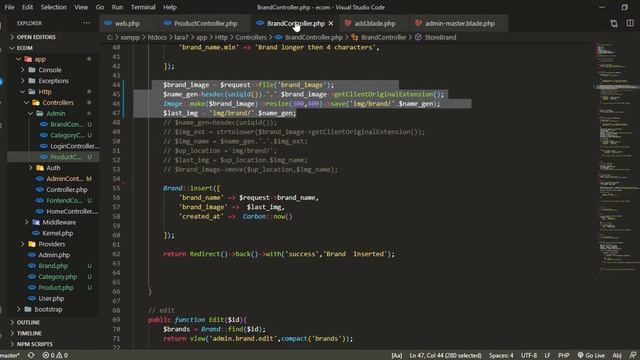The width and height of the screenshot is (640, 360).
Task: Select ProductC... file in explorer
Action: tap(53, 157)
